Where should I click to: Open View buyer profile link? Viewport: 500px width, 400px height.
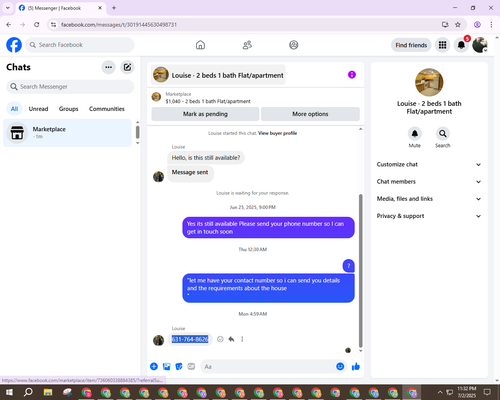coord(277,133)
